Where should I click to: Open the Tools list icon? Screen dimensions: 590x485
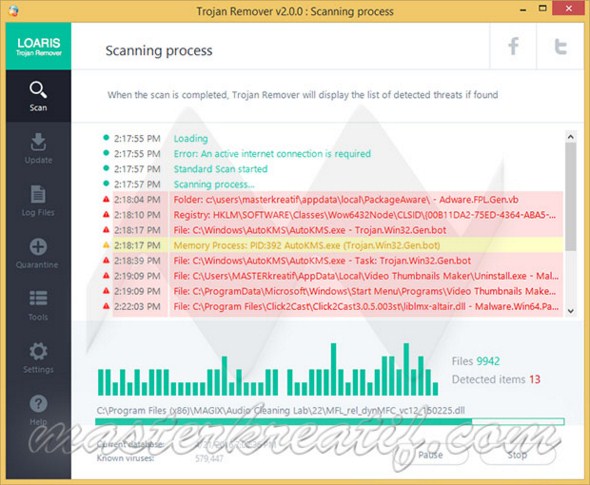(38, 298)
